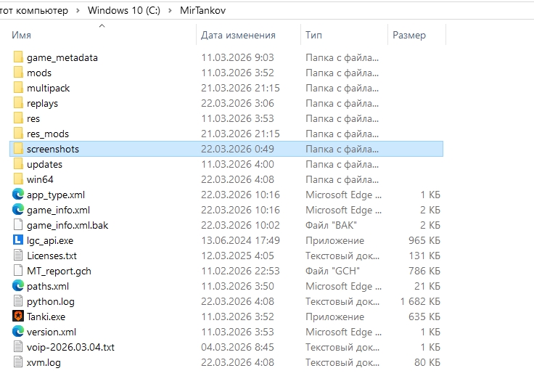
Task: Select the file name app_type.xml
Action: 56,195
